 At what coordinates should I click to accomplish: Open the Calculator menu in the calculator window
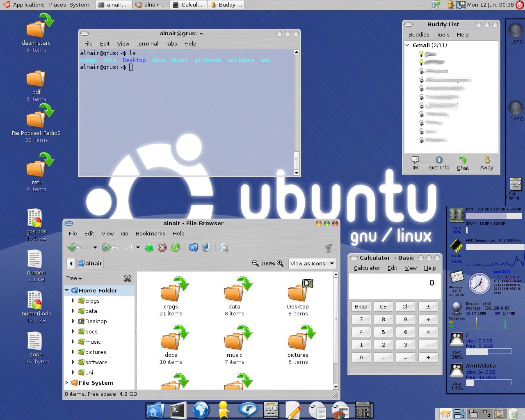[x=367, y=268]
